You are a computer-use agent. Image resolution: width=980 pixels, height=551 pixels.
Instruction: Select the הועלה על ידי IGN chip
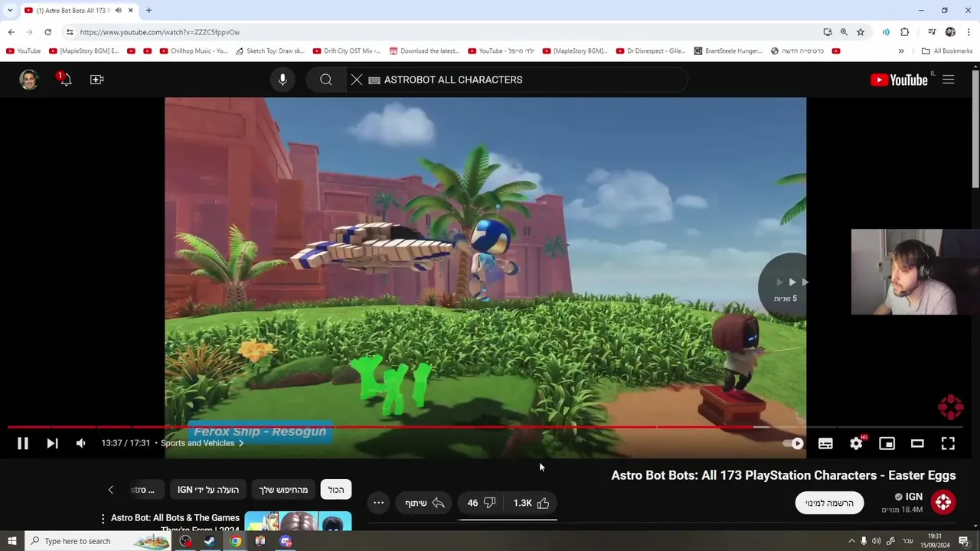tap(208, 490)
